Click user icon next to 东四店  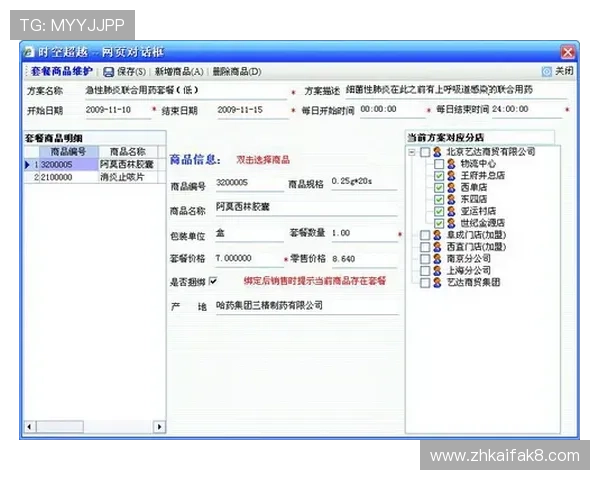point(451,199)
